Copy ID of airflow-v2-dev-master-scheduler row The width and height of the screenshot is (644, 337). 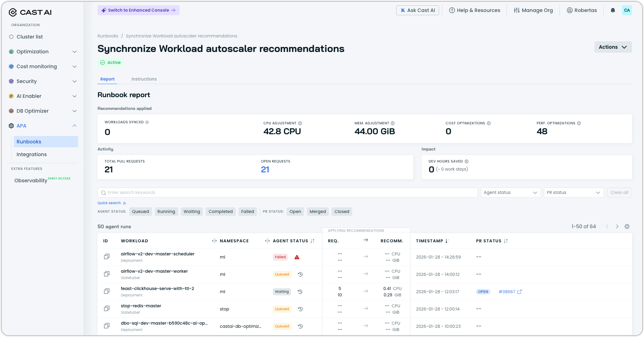point(107,257)
